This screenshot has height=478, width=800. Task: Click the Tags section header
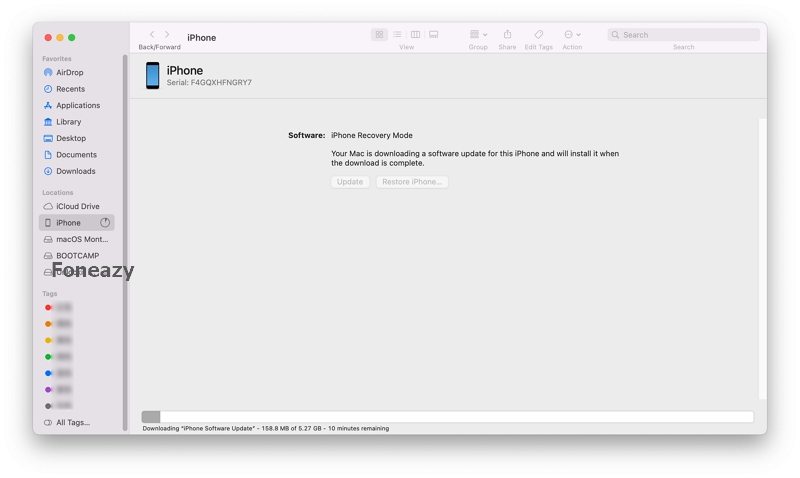pos(49,293)
